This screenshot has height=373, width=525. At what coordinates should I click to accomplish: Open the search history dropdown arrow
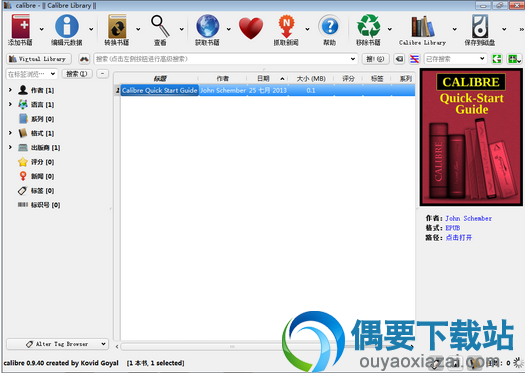(x=353, y=59)
